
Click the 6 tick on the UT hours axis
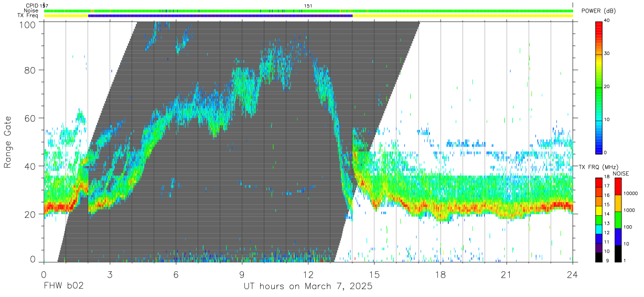(176, 273)
